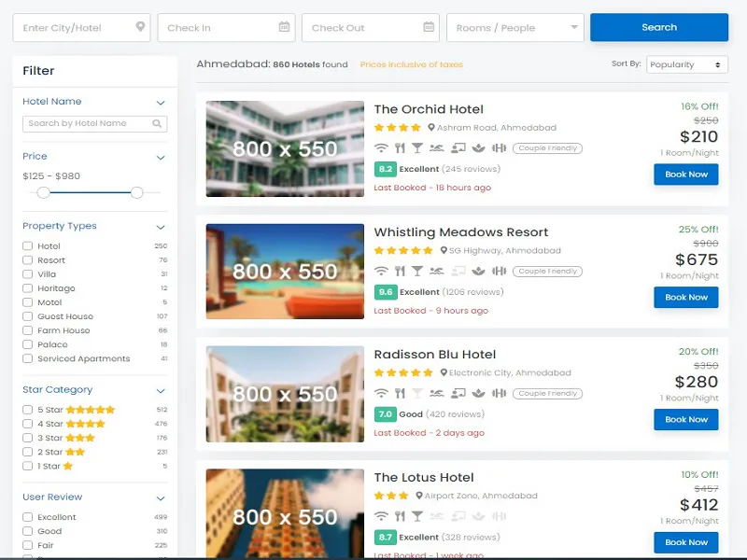The width and height of the screenshot is (747, 560).
Task: Collapse the Property Types filter section
Action: 161,227
